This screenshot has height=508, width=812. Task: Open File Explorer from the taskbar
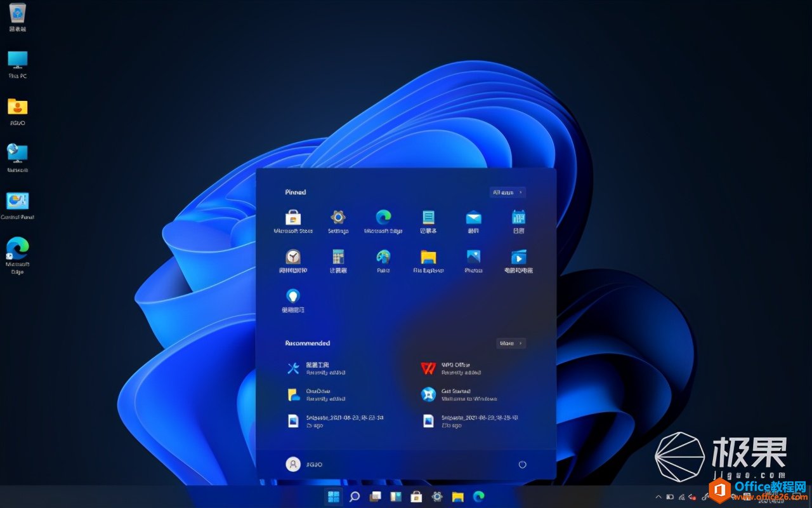tap(457, 497)
